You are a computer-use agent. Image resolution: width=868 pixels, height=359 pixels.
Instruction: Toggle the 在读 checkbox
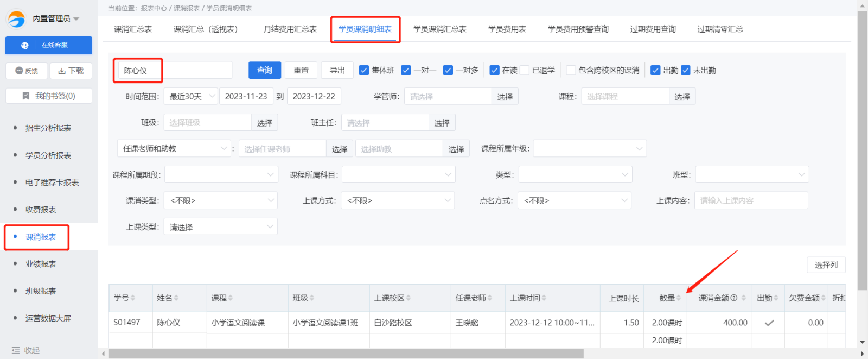tap(494, 70)
